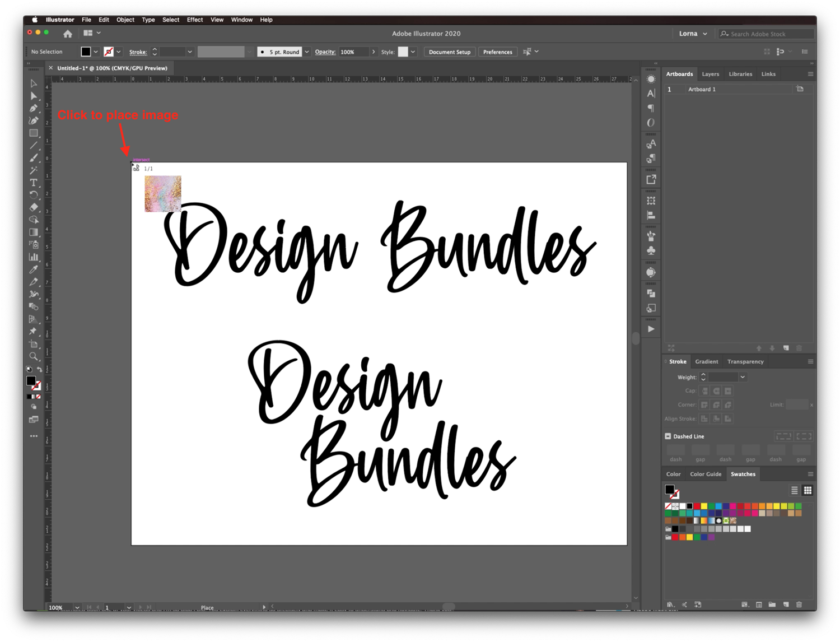Open the Object menu
The image size is (840, 642).
[125, 20]
